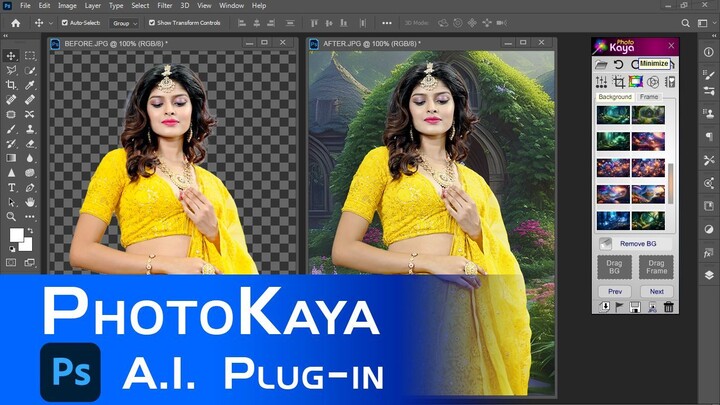Click the rainbow frame icon in PhotoKaya
This screenshot has width=720, height=405.
636,82
